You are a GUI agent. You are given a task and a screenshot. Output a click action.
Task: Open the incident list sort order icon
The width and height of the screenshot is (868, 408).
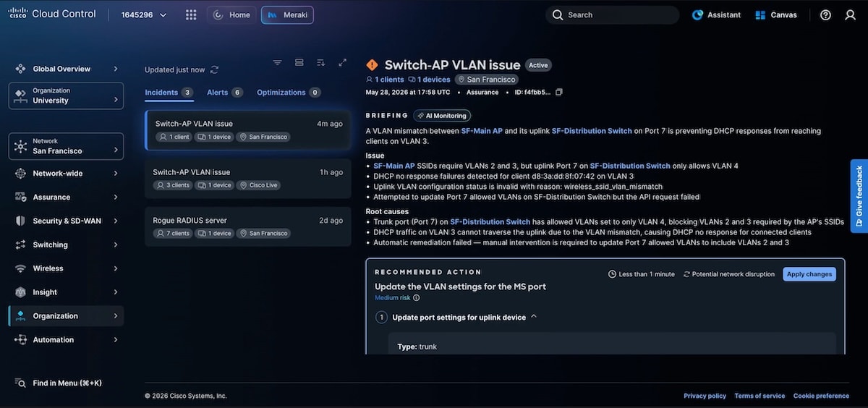click(x=321, y=62)
